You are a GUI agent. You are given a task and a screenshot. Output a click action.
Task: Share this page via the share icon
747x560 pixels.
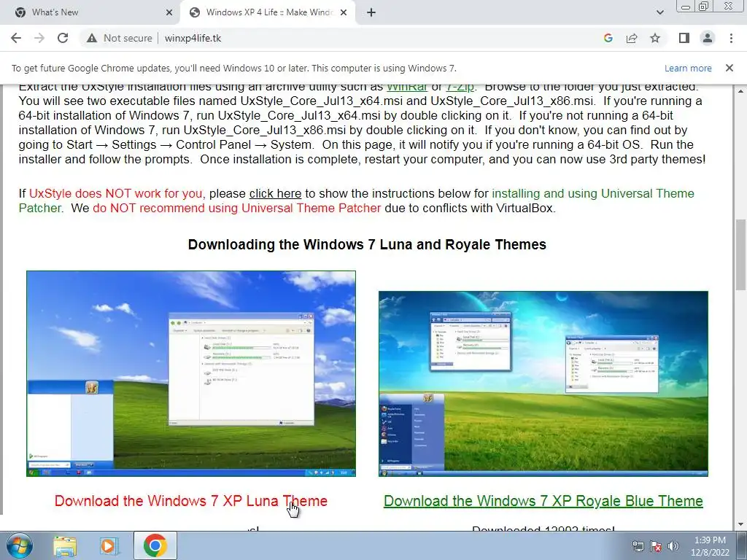pos(632,38)
